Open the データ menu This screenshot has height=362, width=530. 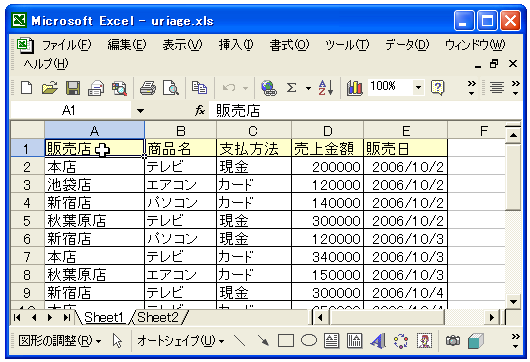[x=407, y=45]
